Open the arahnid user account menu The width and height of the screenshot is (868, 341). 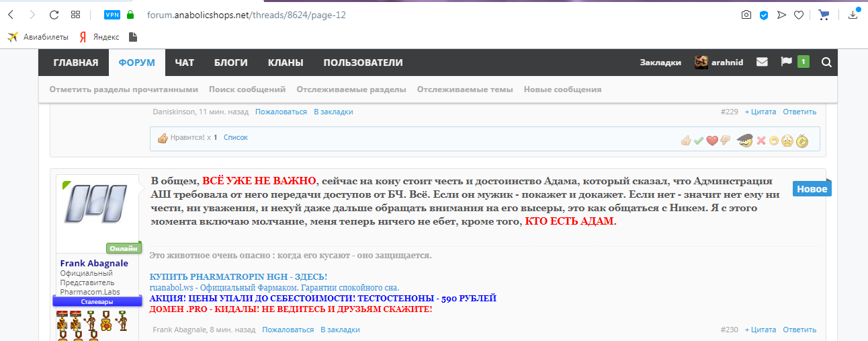719,63
